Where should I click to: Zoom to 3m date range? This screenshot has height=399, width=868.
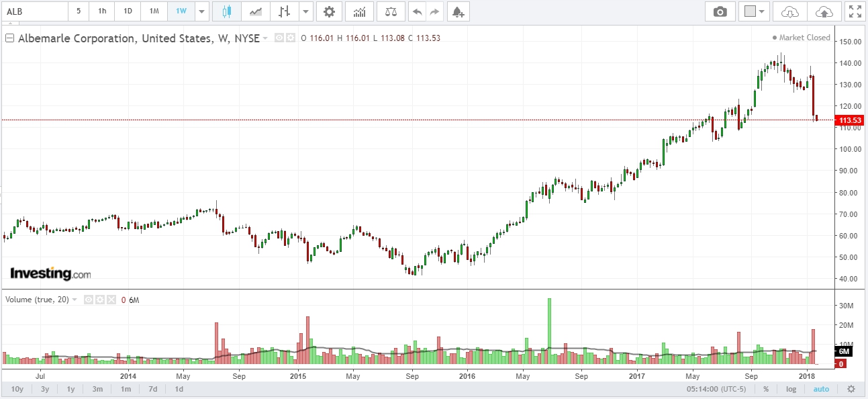[x=97, y=389]
